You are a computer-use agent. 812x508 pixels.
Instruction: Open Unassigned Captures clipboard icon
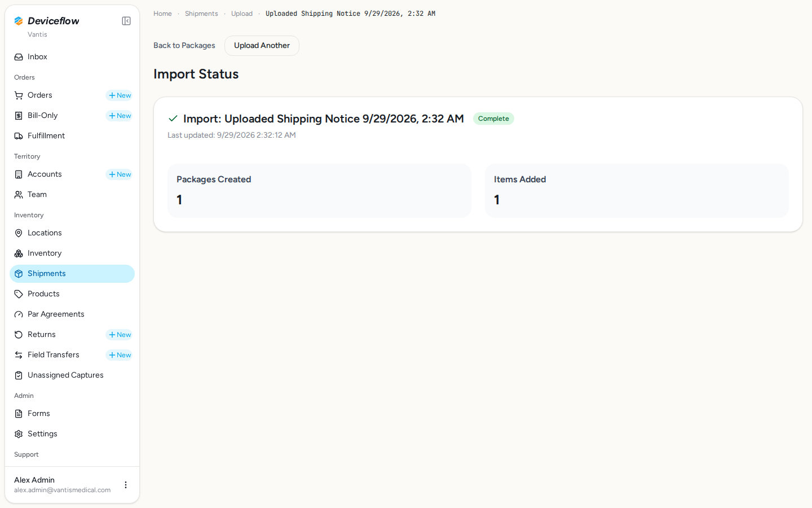coord(19,375)
